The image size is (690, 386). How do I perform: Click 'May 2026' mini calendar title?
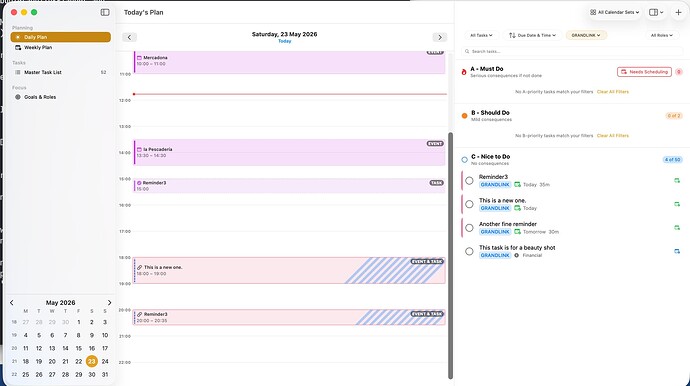[60, 303]
